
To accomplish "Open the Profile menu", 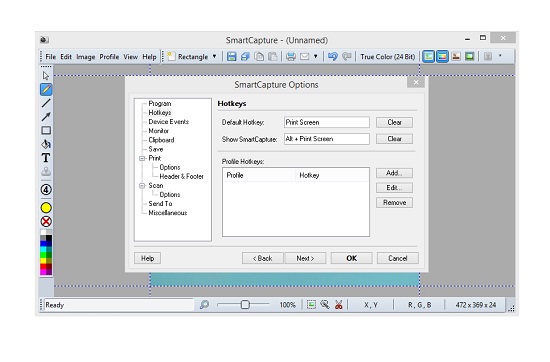I will coord(109,57).
